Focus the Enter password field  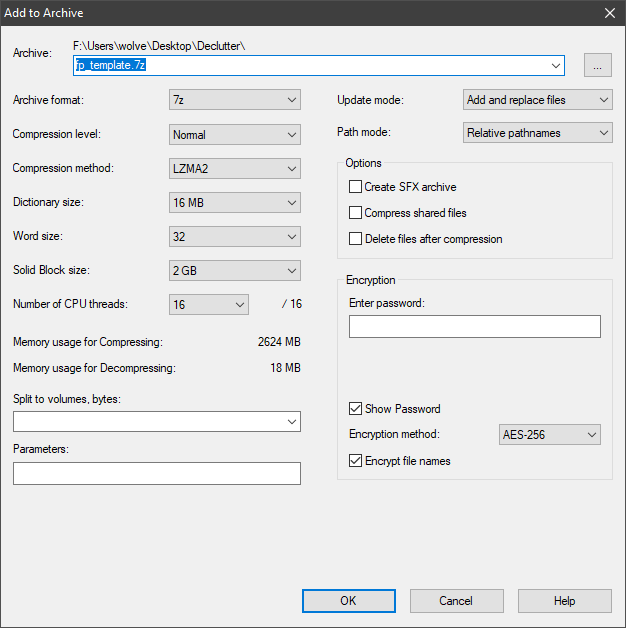tap(475, 326)
